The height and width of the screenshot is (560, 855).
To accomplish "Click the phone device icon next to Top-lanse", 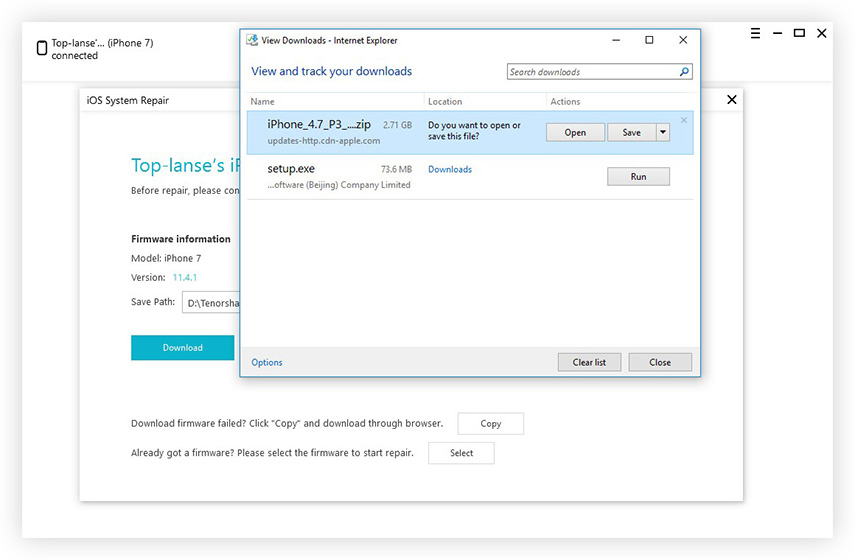I will coord(41,48).
